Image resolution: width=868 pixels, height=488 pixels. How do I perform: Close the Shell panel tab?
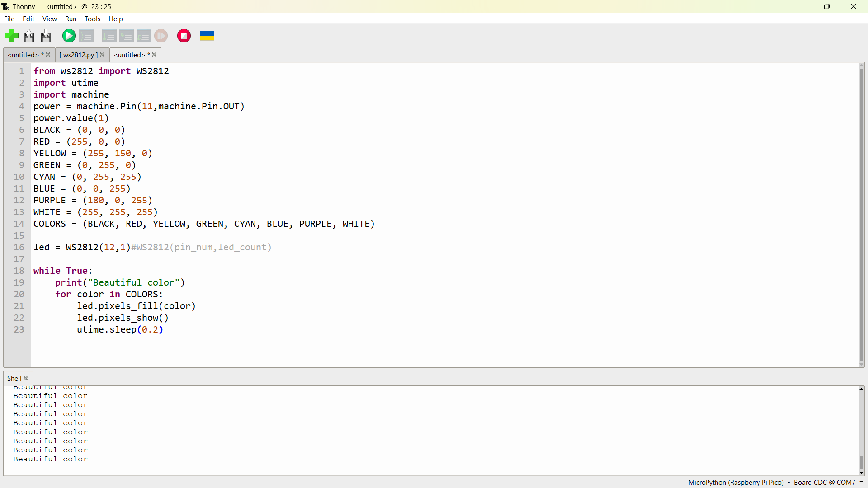pos(26,379)
